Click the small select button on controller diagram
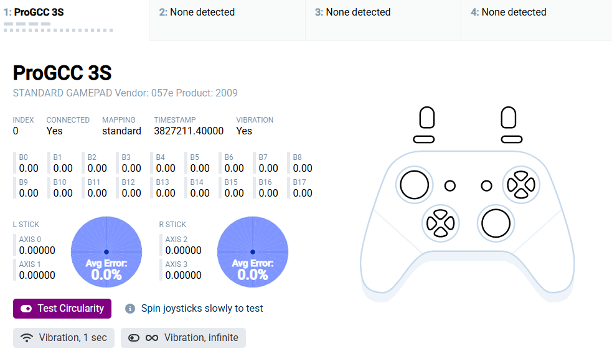 click(x=450, y=185)
